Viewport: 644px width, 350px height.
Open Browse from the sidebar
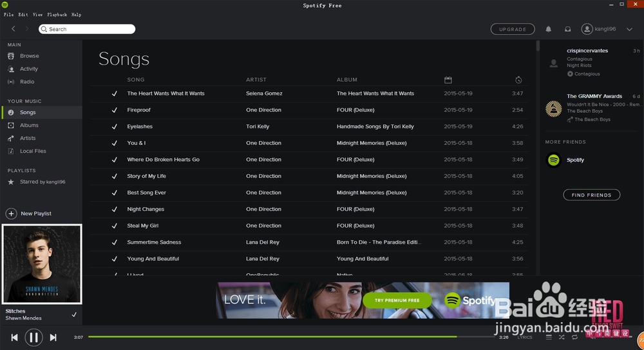[29, 56]
